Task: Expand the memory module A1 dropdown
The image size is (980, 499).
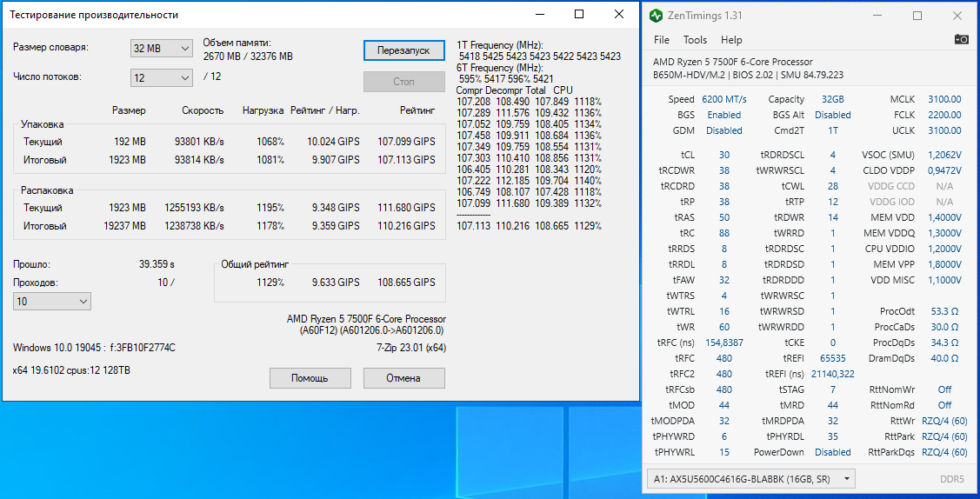Action: pyautogui.click(x=750, y=479)
